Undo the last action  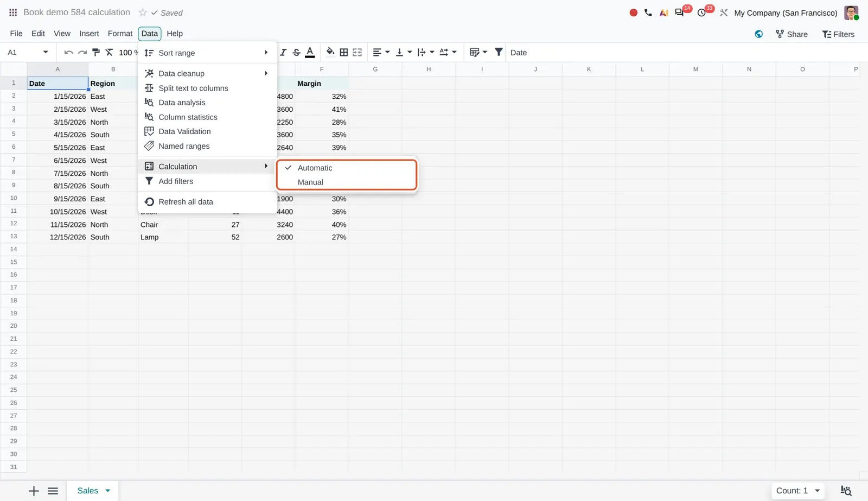click(68, 52)
